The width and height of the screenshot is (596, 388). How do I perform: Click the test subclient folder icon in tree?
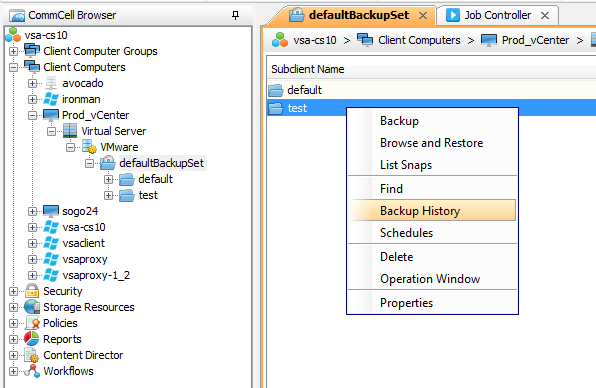tap(127, 195)
